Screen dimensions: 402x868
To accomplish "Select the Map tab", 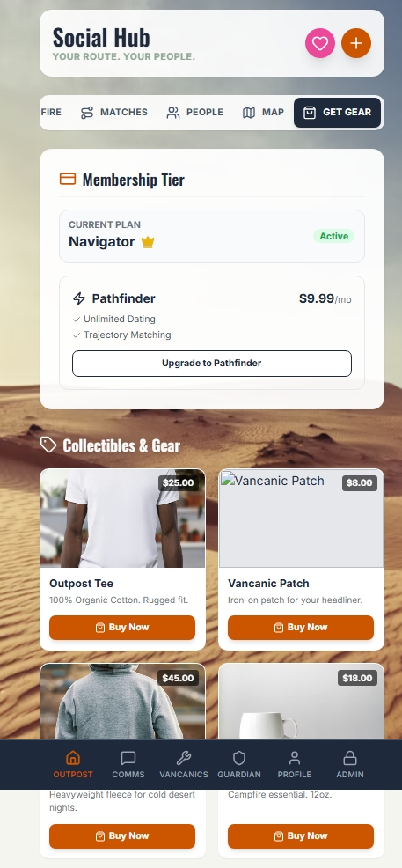I will pos(263,113).
